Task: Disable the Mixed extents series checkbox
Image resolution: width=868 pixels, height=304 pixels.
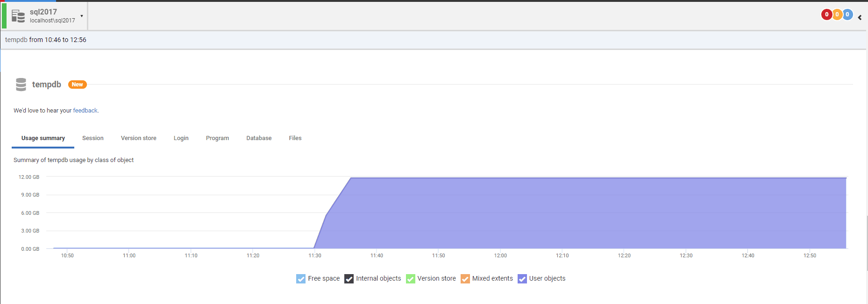Action: pyautogui.click(x=465, y=279)
